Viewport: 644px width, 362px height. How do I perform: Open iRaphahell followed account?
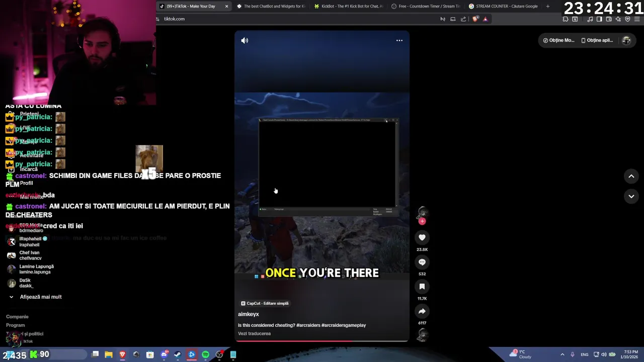click(30, 242)
